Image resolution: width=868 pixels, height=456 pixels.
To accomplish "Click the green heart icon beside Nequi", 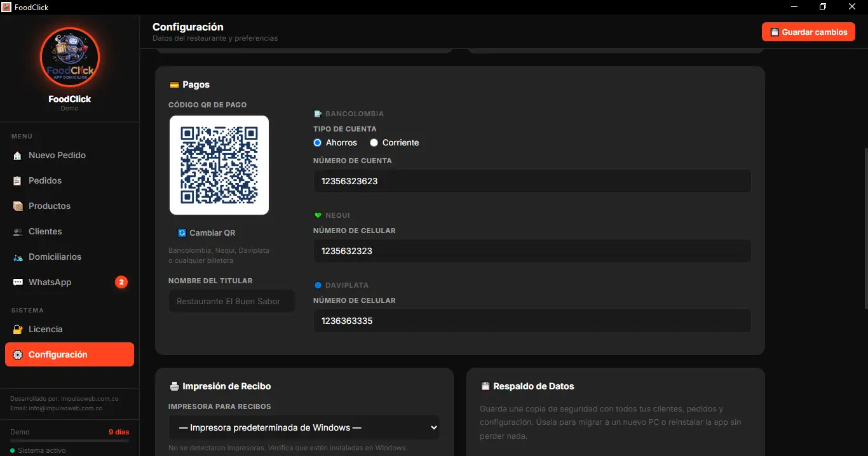I will pyautogui.click(x=318, y=215).
